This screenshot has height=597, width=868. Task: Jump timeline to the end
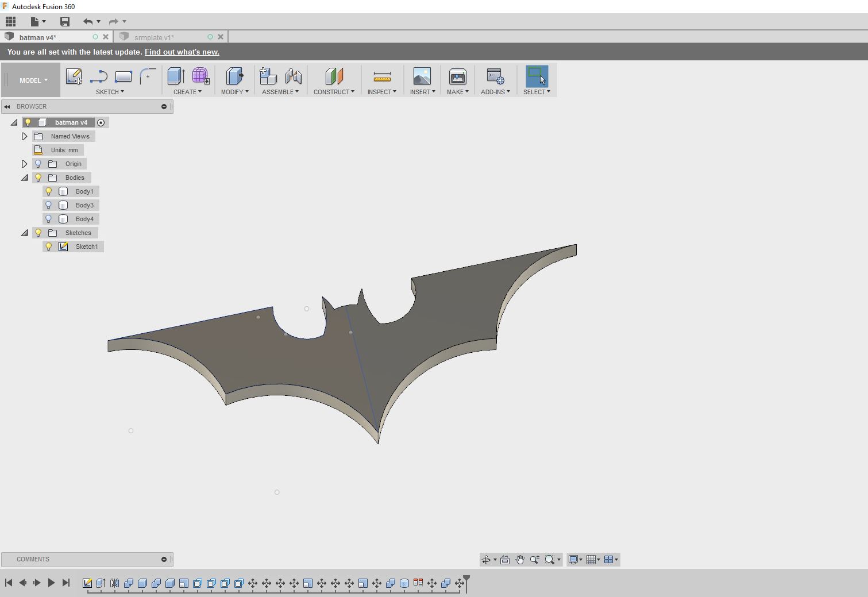pyautogui.click(x=66, y=583)
